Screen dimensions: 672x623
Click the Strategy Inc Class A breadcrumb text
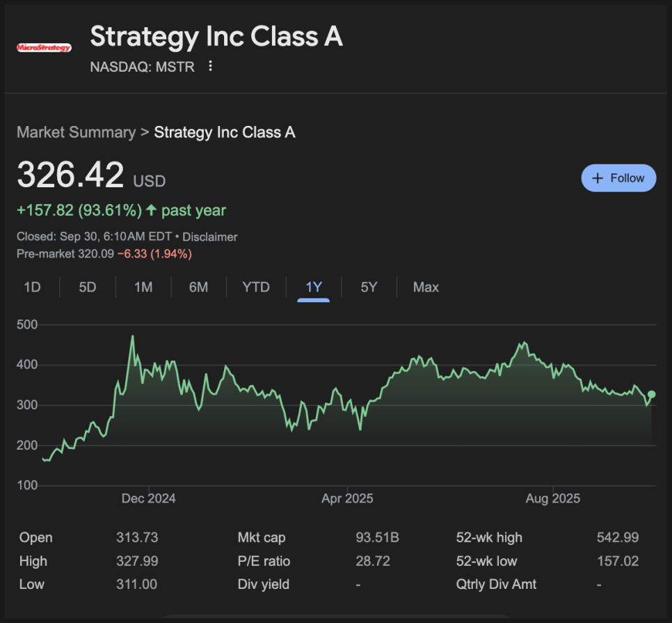click(x=225, y=132)
